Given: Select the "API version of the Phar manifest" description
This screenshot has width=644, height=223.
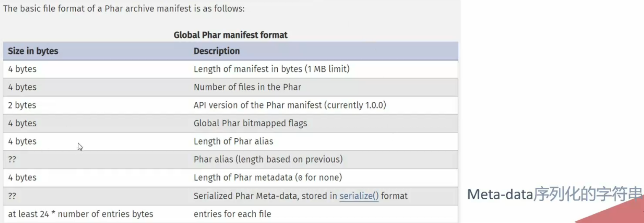Looking at the screenshot, I should (289, 105).
